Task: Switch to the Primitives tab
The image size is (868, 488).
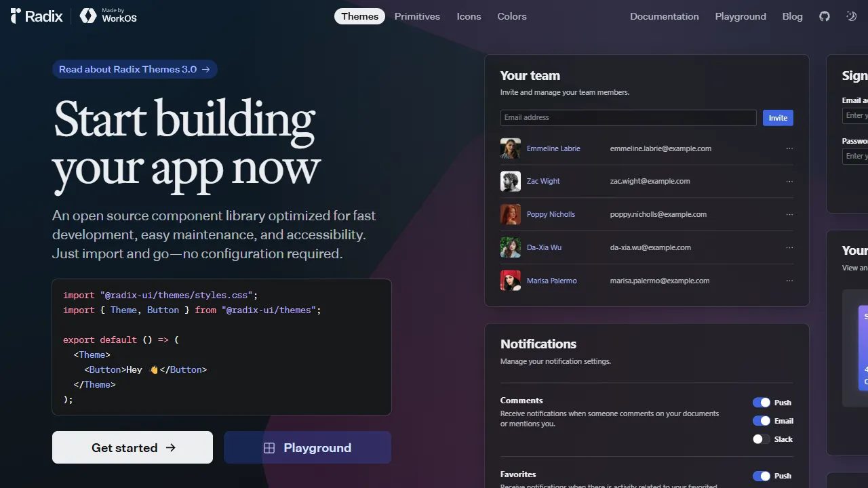Action: (x=417, y=16)
